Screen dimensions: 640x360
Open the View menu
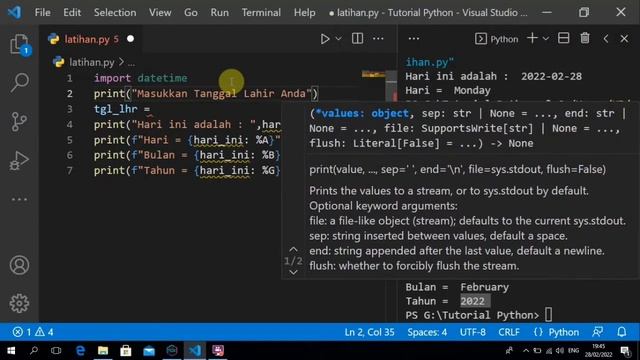coord(160,13)
